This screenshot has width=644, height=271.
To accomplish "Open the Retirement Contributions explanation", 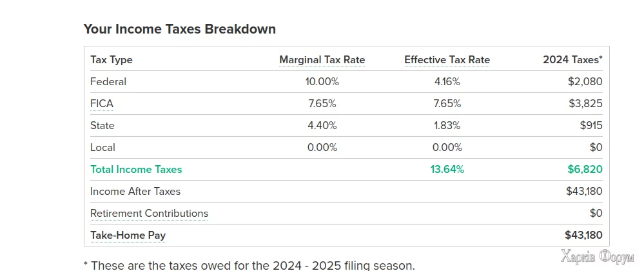I will [149, 214].
